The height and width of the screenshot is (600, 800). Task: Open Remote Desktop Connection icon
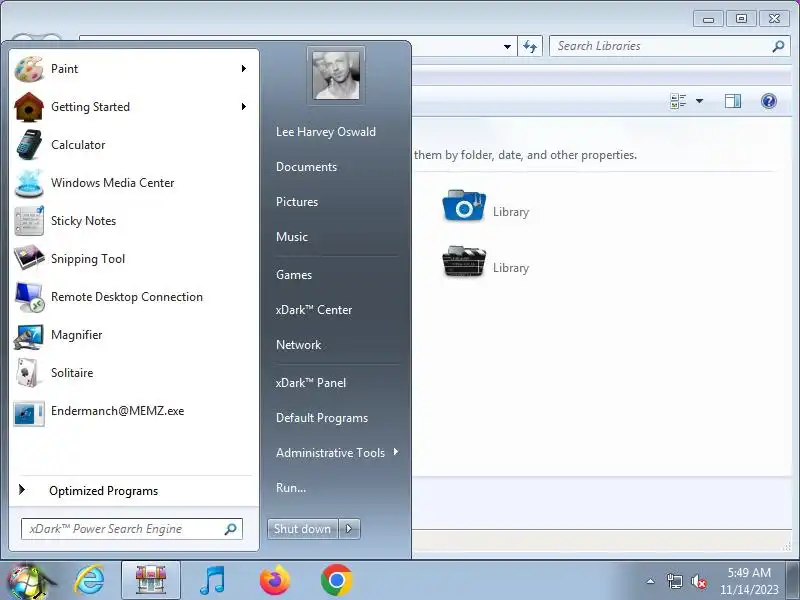click(x=29, y=297)
